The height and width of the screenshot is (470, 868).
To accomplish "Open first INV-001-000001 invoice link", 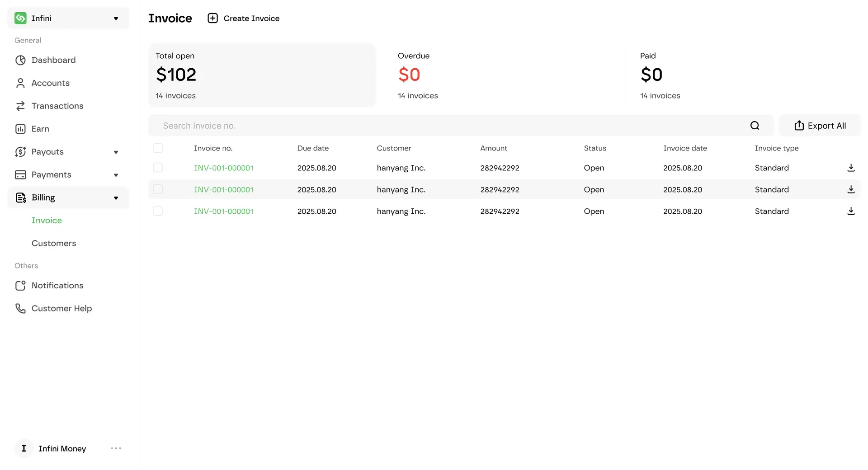I will (224, 168).
